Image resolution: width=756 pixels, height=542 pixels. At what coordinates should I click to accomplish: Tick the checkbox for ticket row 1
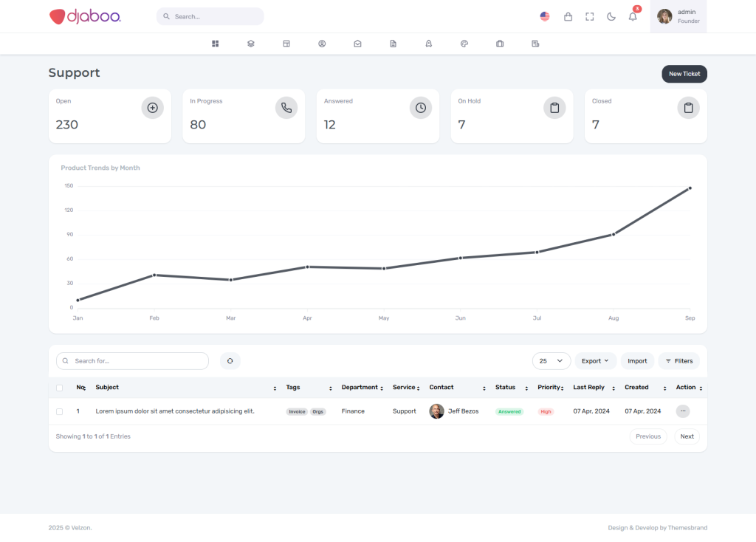[60, 411]
